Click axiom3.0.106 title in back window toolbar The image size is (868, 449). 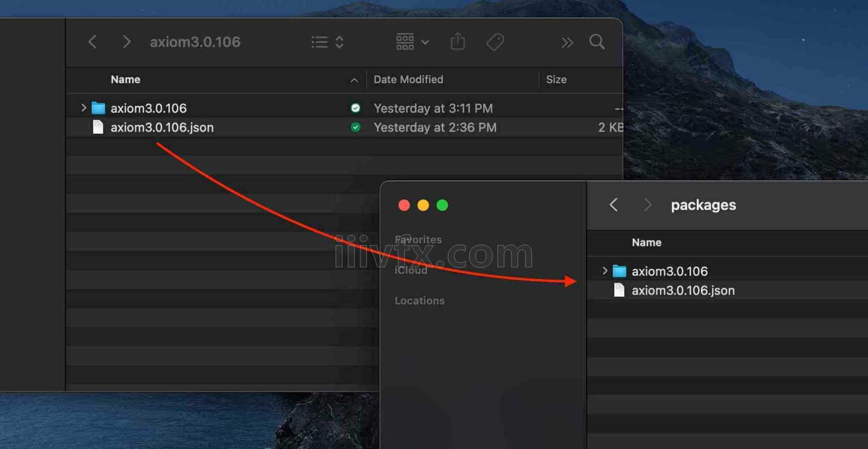point(195,42)
